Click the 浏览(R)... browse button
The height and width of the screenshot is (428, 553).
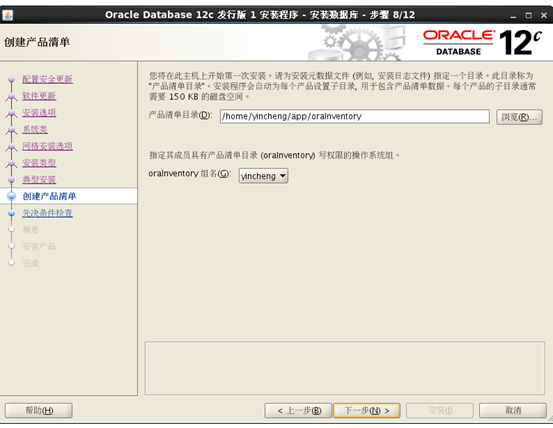pos(519,117)
